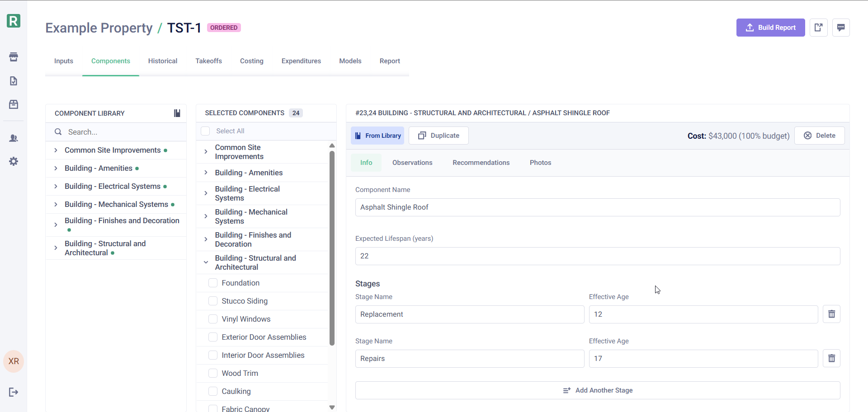Image resolution: width=868 pixels, height=412 pixels.
Task: Delete the Repairs stage via trash icon
Action: tap(831, 358)
